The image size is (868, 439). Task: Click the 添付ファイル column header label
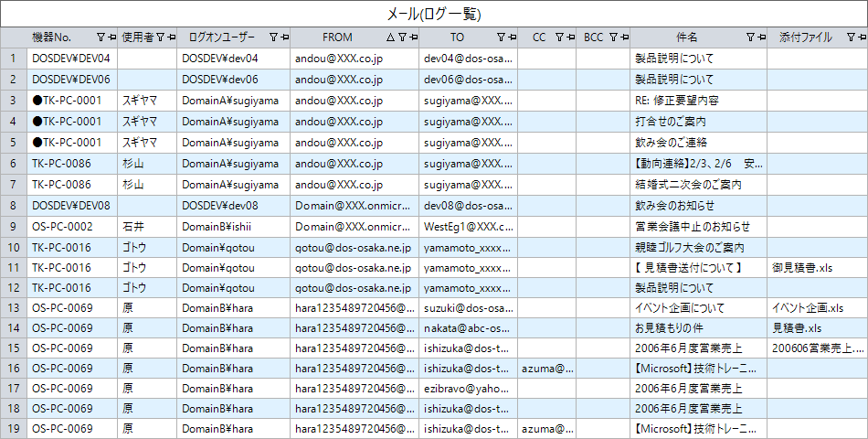(806, 37)
